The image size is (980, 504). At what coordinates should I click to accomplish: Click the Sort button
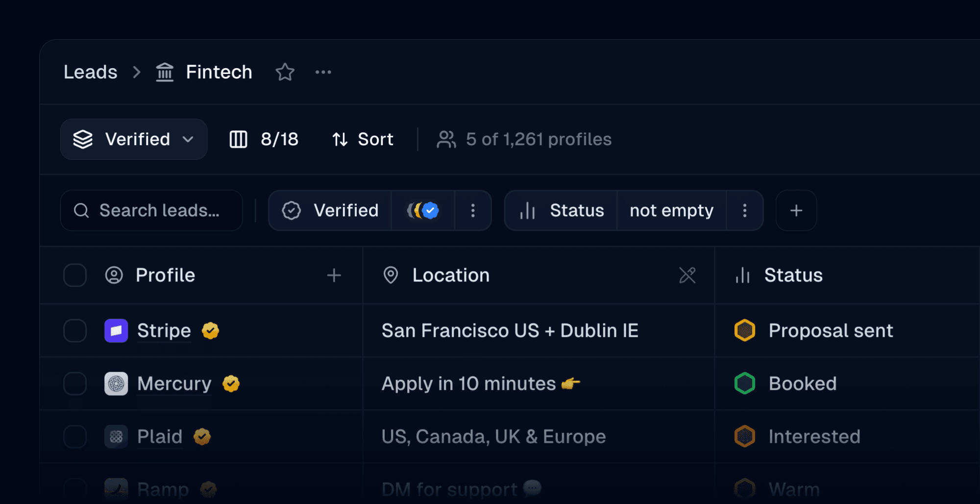point(363,139)
